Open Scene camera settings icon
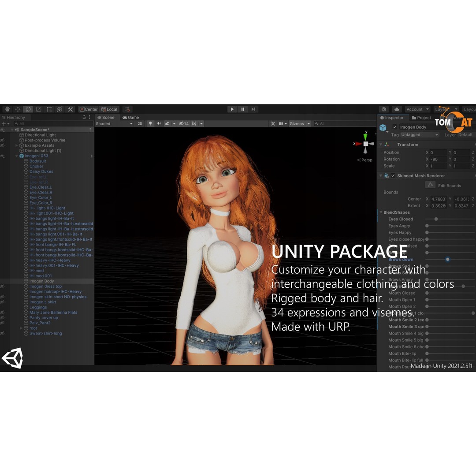476x476 pixels. click(x=281, y=123)
